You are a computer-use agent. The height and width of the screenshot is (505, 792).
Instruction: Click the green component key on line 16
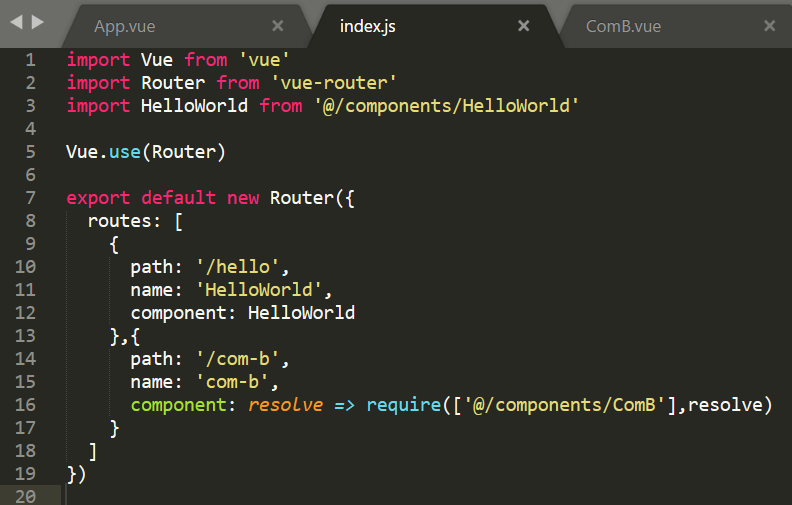click(178, 405)
